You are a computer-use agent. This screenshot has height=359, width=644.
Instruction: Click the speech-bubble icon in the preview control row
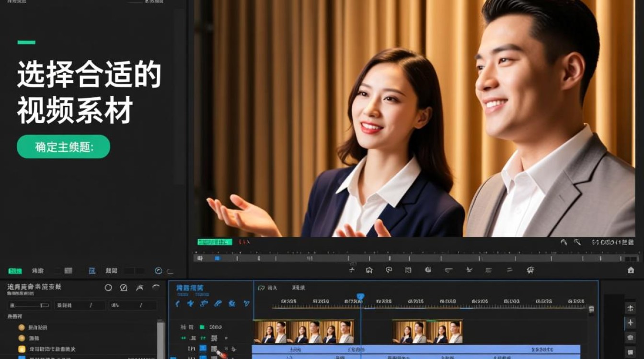tap(389, 270)
